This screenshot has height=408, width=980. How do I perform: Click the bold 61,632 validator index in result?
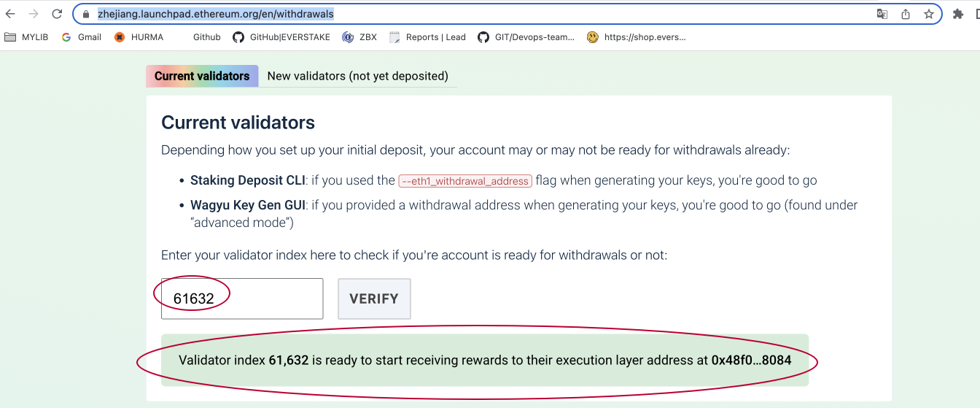coord(289,361)
